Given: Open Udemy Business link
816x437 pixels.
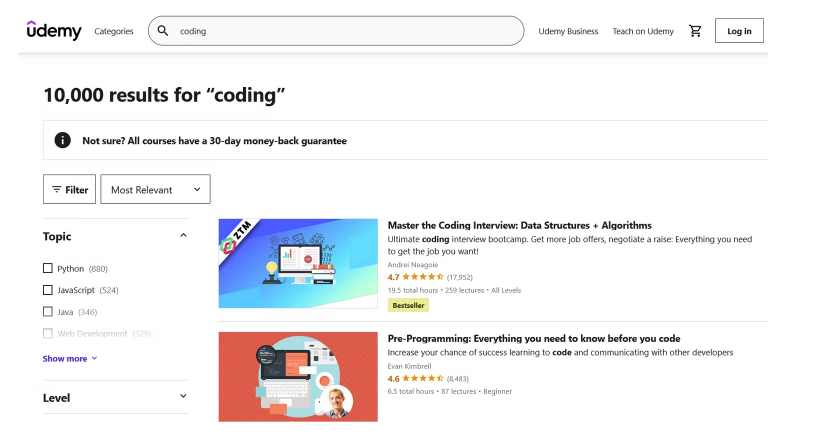Looking at the screenshot, I should 568,31.
